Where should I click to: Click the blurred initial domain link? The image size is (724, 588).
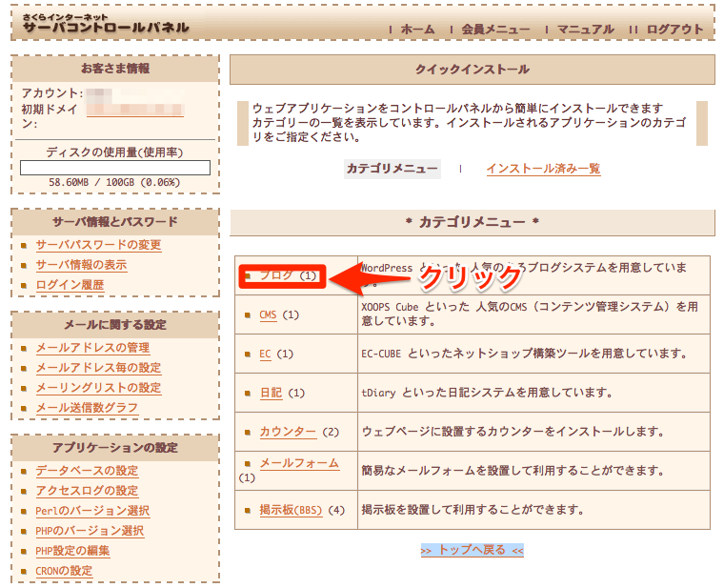pyautogui.click(x=135, y=110)
